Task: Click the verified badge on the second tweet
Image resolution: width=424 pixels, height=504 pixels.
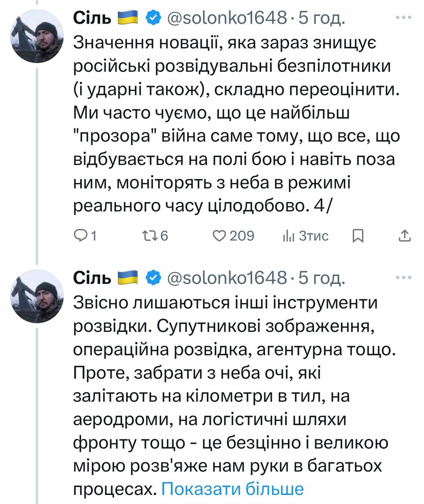Action: 154,278
